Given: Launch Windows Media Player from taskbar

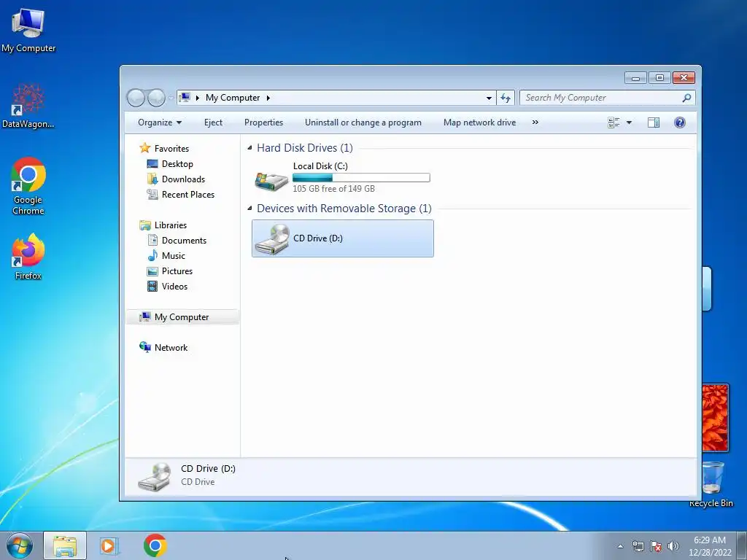Looking at the screenshot, I should (x=109, y=545).
